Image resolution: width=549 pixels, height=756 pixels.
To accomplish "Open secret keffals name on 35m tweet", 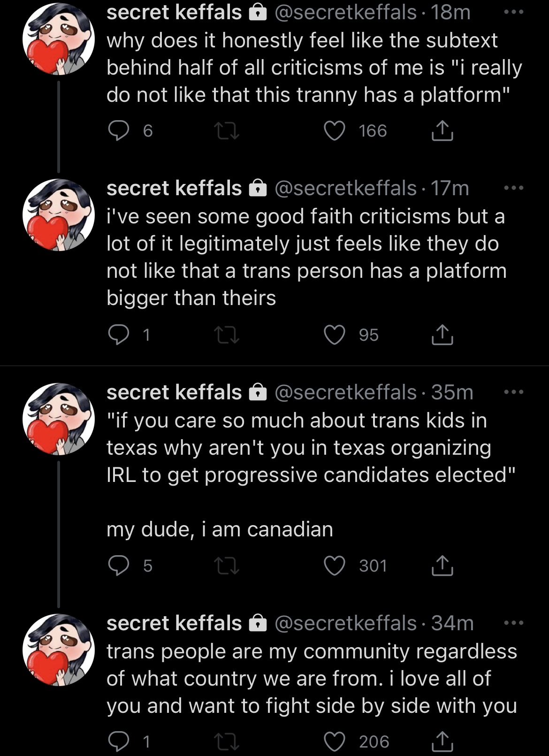I will (x=174, y=392).
